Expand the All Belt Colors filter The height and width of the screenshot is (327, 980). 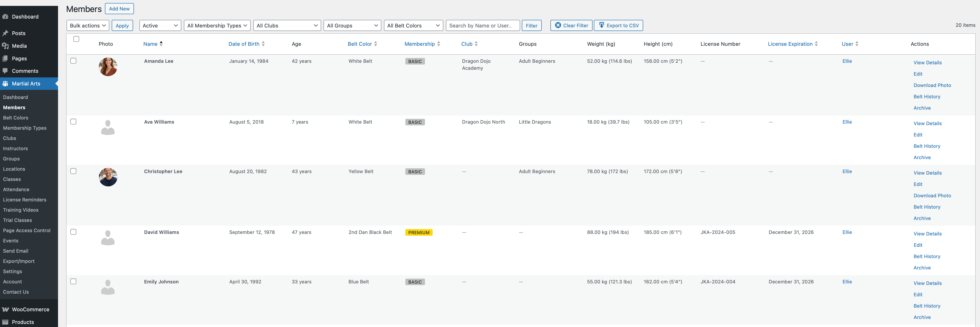[x=413, y=25]
